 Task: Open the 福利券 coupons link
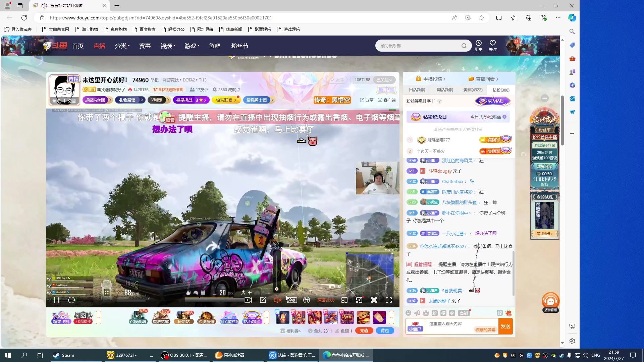pos(290,331)
